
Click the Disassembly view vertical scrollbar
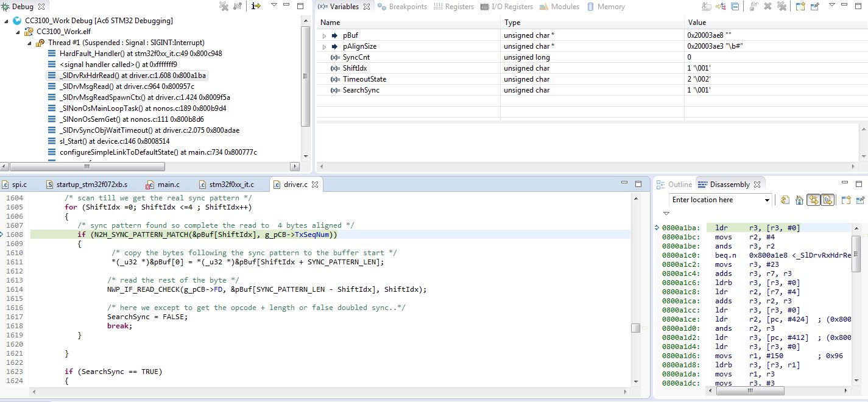click(x=856, y=305)
